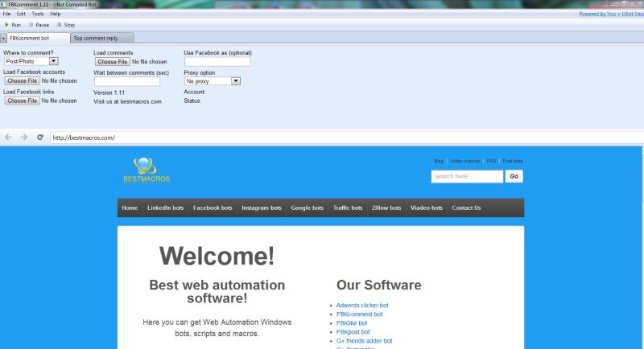Open Contact Us navigation item

click(x=466, y=208)
